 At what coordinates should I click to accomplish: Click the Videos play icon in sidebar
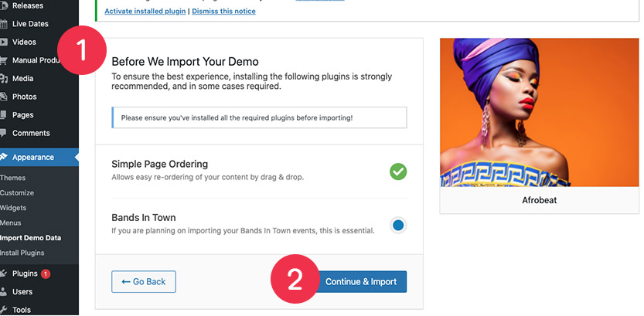point(4,42)
